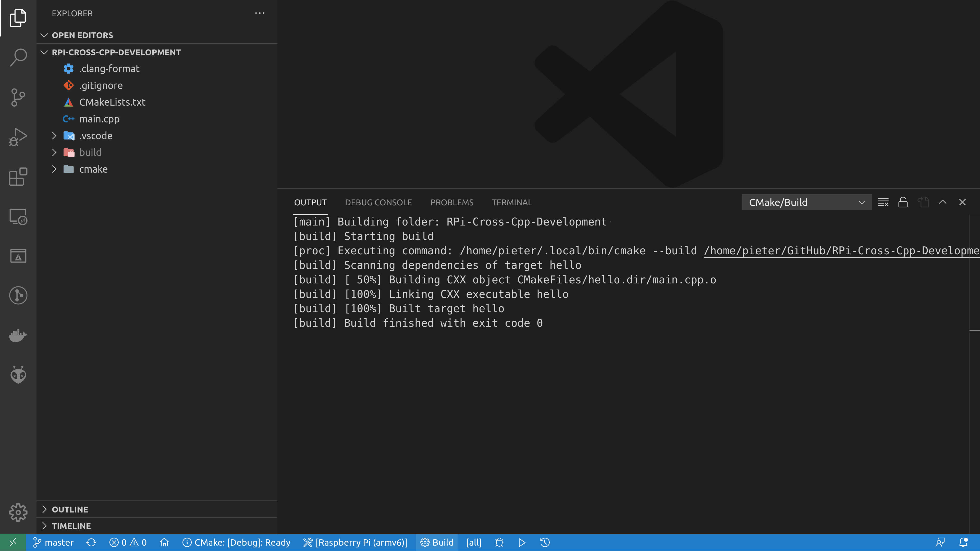This screenshot has height=551, width=980.
Task: Switch to the TERMINAL tab
Action: [512, 202]
